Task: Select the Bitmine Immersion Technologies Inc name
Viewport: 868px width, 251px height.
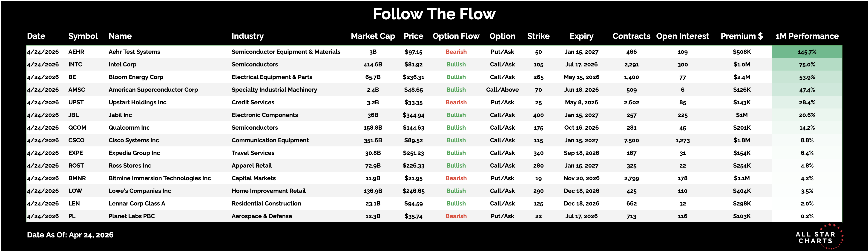Action: tap(159, 178)
